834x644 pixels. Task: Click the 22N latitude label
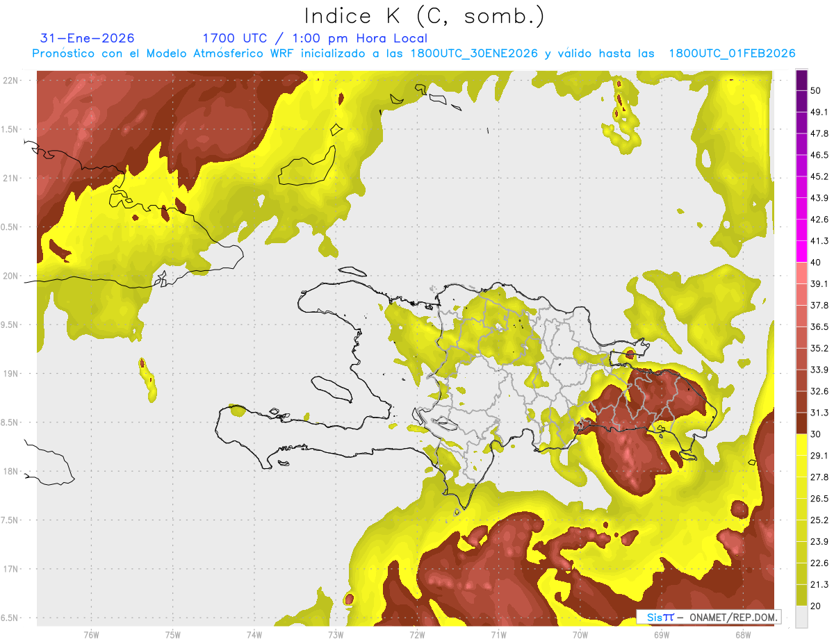(11, 81)
